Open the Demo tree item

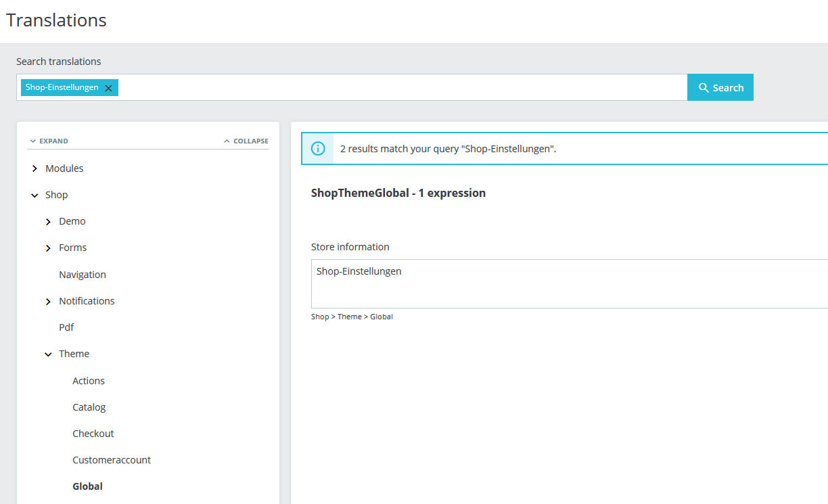[x=72, y=221]
